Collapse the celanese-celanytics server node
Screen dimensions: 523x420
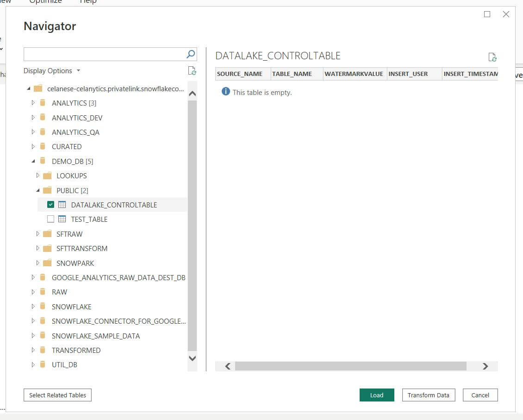click(29, 88)
